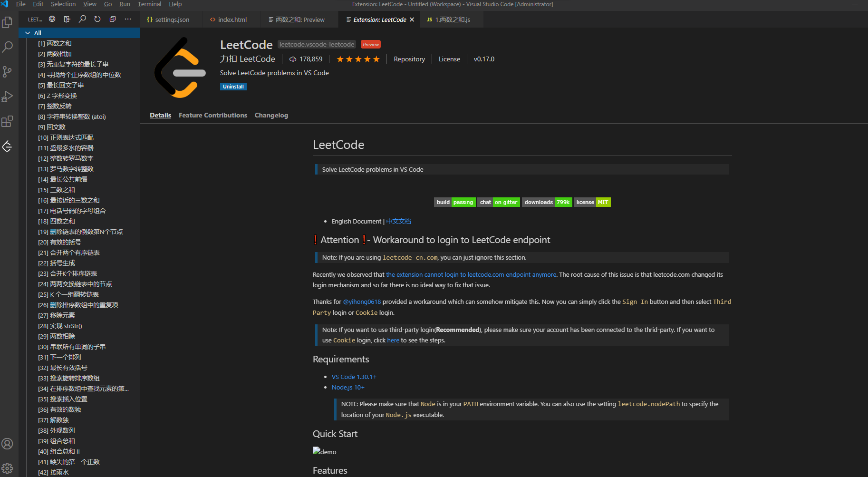The height and width of the screenshot is (477, 868).
Task: Open the Help menu
Action: (x=175, y=4)
